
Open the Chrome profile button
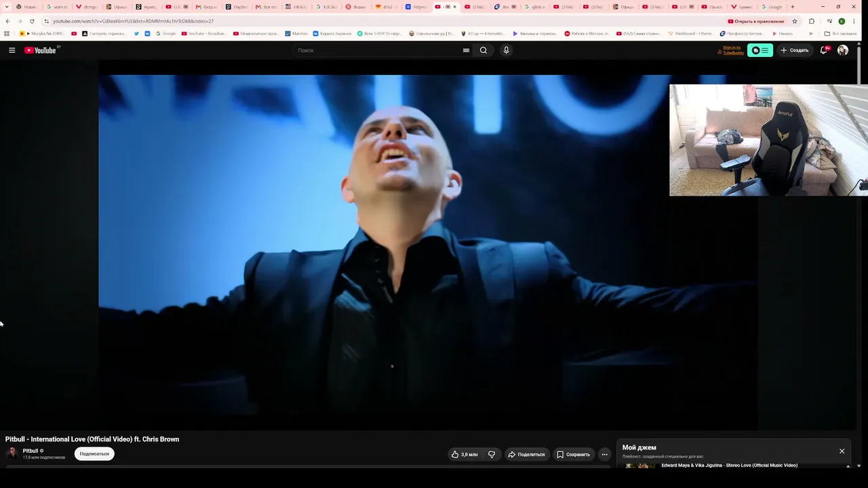842,21
